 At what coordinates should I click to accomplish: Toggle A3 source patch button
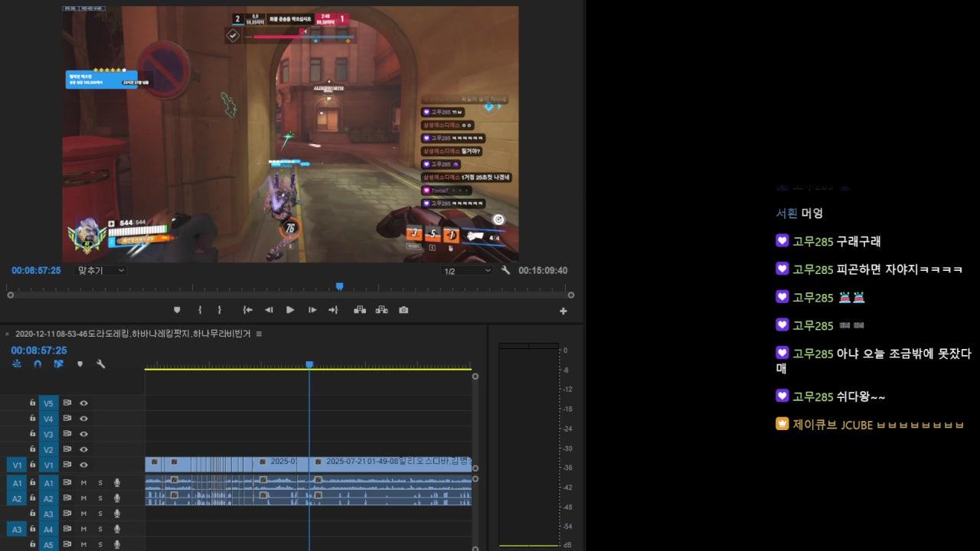pos(16,529)
